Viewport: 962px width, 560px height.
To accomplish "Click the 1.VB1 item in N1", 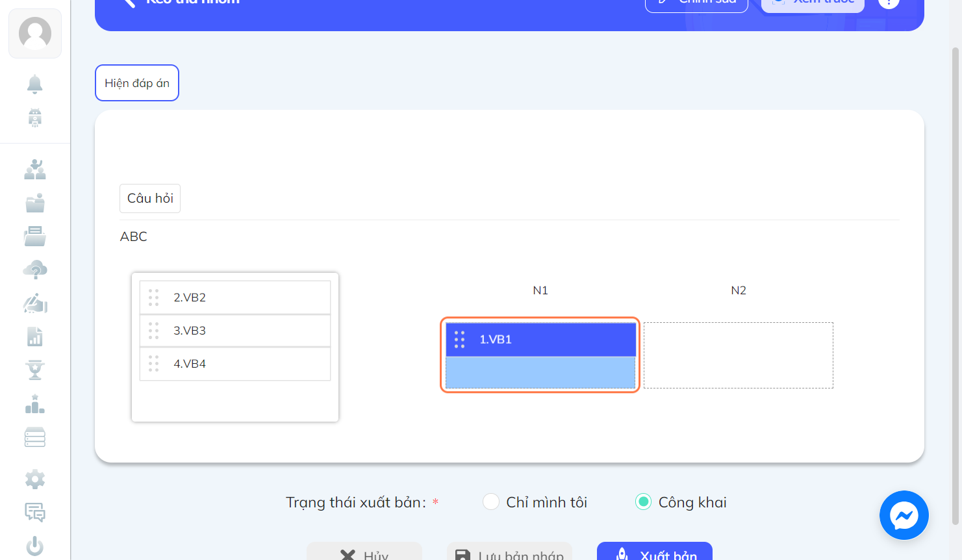I will click(x=540, y=339).
